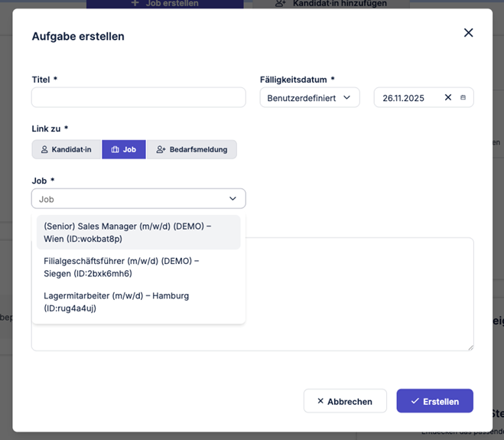Open the calendar picker icon

tap(463, 98)
